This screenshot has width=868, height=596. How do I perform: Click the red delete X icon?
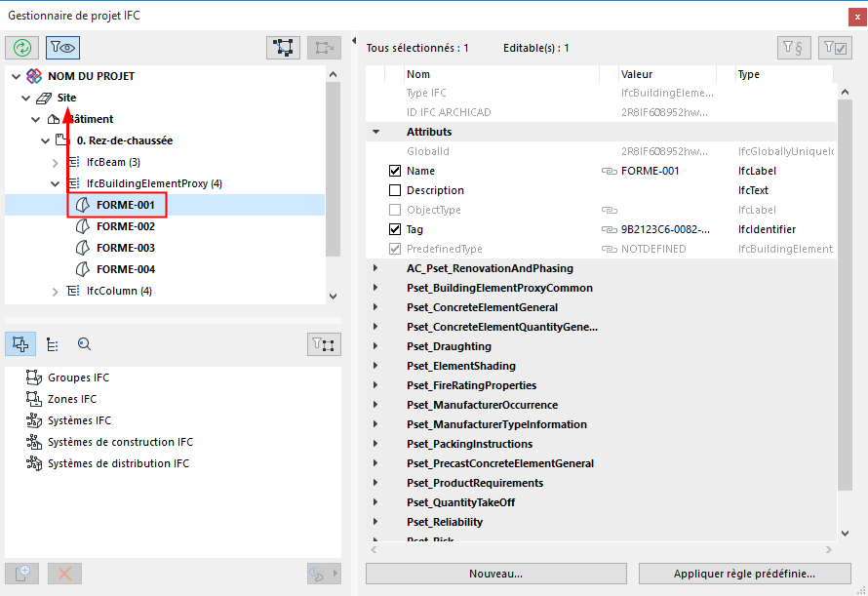[x=64, y=574]
